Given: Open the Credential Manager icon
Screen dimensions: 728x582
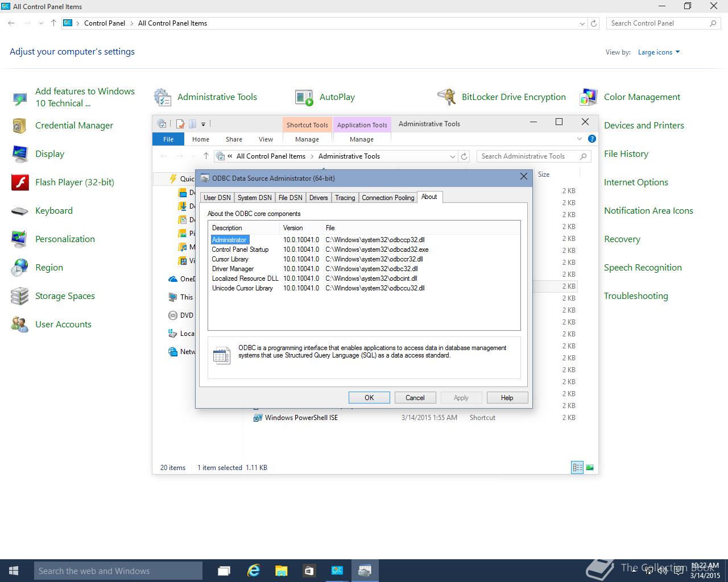Looking at the screenshot, I should coord(20,126).
